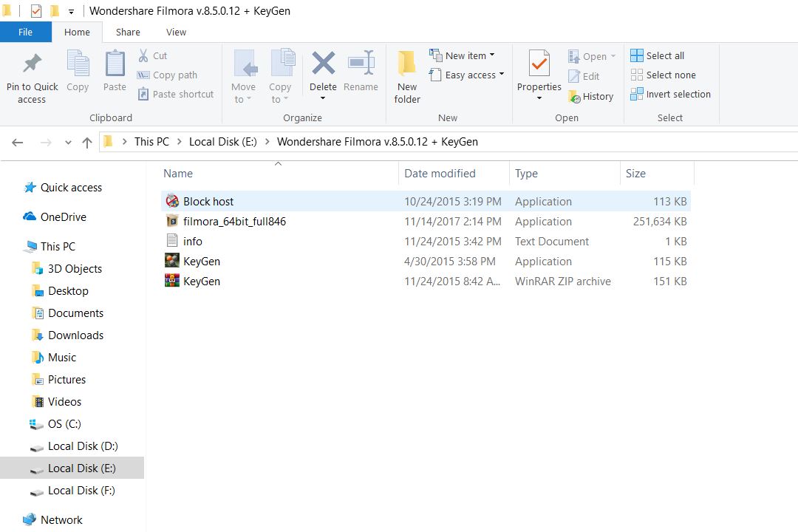The height and width of the screenshot is (532, 798).
Task: Select the info text document icon
Action: [172, 241]
